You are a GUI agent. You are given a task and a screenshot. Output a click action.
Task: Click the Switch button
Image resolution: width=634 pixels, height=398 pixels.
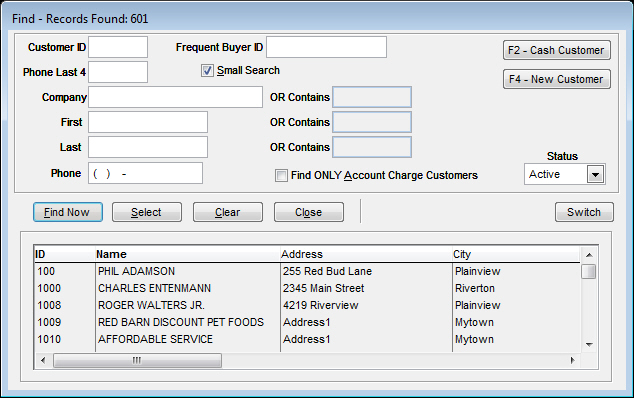click(x=584, y=212)
